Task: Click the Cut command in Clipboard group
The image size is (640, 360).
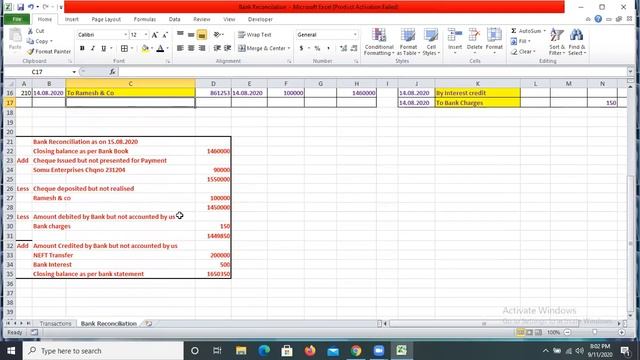Action: tap(36, 31)
